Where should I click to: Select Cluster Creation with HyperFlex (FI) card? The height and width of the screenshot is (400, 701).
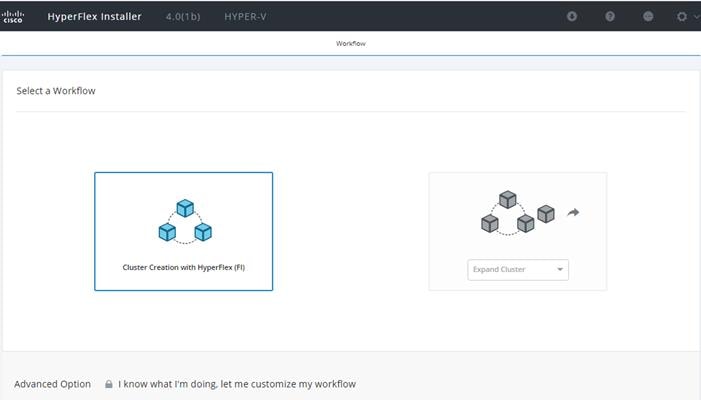click(184, 232)
